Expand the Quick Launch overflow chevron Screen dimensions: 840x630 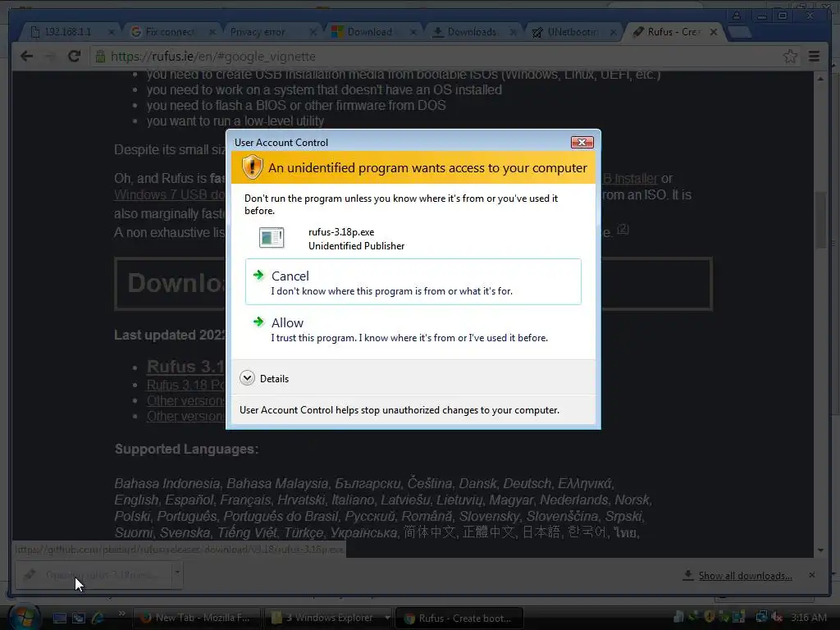pyautogui.click(x=121, y=614)
